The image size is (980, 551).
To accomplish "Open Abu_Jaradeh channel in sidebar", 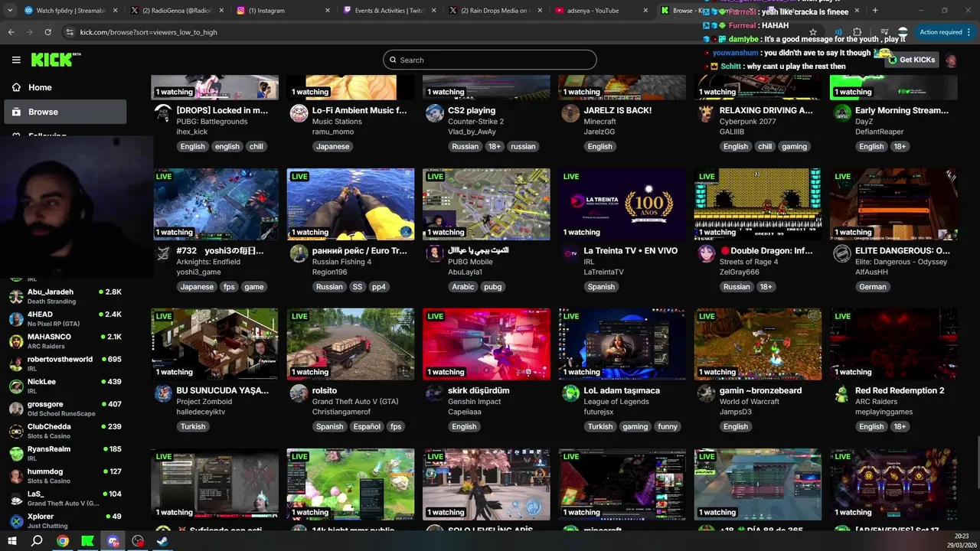I will tap(65, 296).
